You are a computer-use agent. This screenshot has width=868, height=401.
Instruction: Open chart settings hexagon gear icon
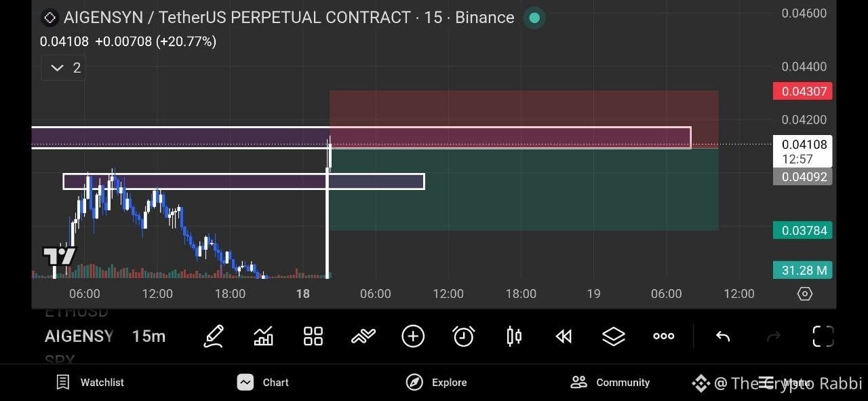click(x=805, y=294)
